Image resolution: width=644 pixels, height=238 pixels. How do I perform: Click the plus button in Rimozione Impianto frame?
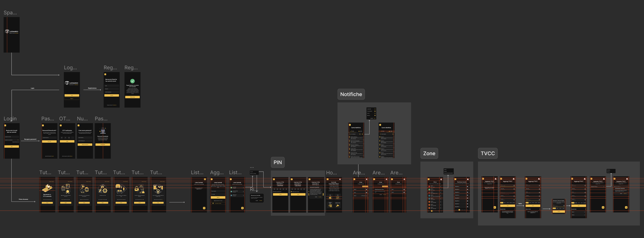pyautogui.click(x=626, y=207)
